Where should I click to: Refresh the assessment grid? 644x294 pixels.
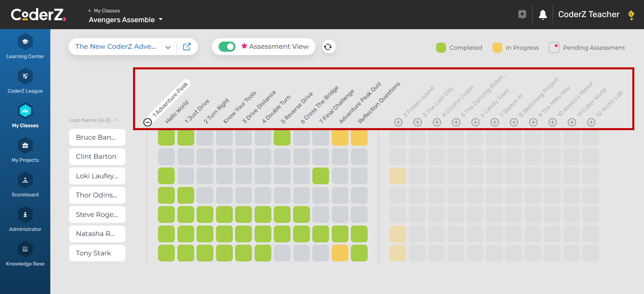(x=328, y=47)
